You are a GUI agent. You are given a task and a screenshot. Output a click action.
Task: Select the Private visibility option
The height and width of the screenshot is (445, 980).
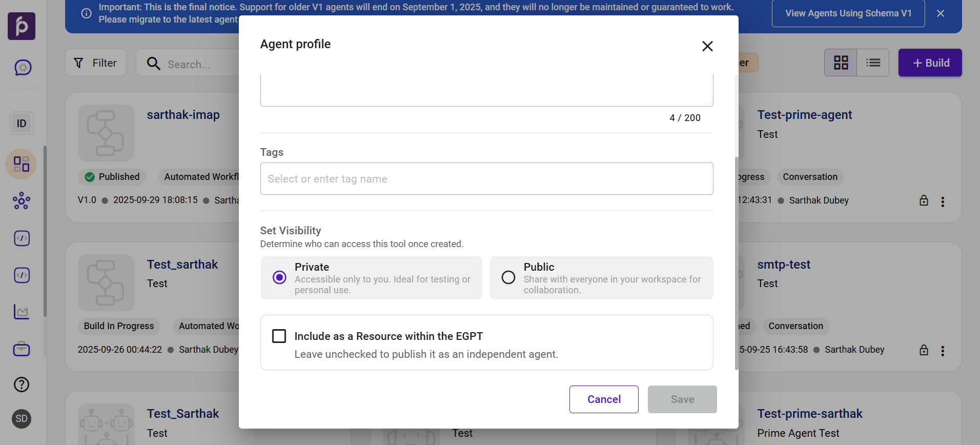click(279, 277)
